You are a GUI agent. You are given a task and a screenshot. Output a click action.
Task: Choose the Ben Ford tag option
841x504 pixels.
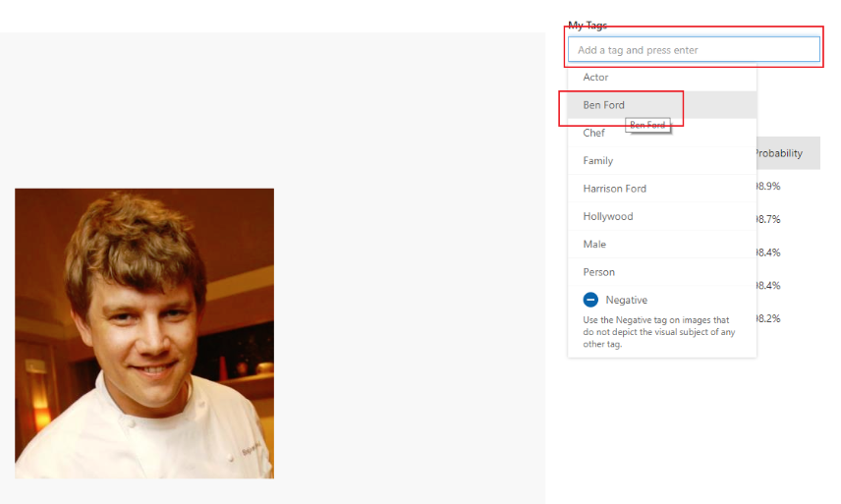(603, 105)
